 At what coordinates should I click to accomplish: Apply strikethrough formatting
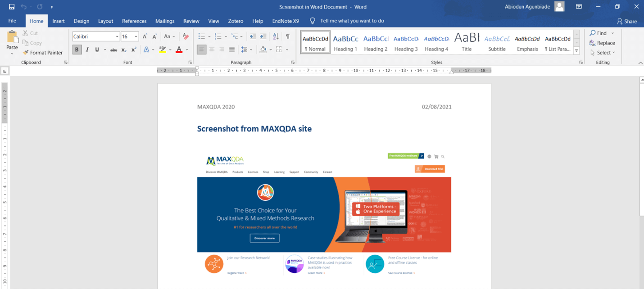(x=113, y=50)
